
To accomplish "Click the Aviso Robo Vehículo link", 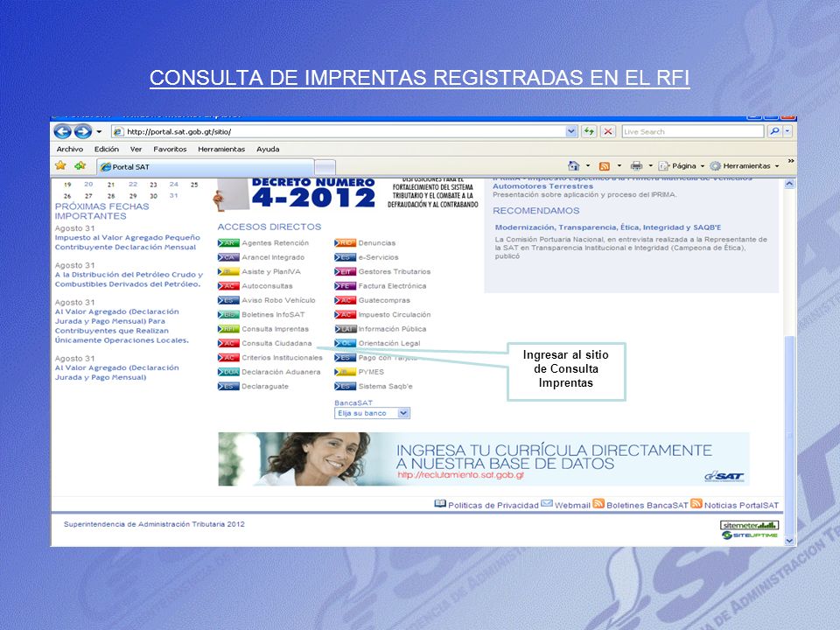I will [x=278, y=300].
